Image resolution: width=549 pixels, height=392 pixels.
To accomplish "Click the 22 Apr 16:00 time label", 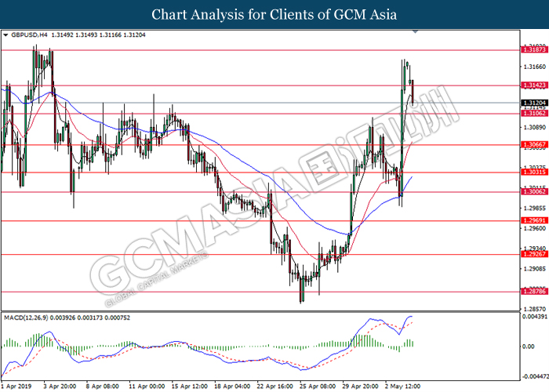I will point(274,387).
